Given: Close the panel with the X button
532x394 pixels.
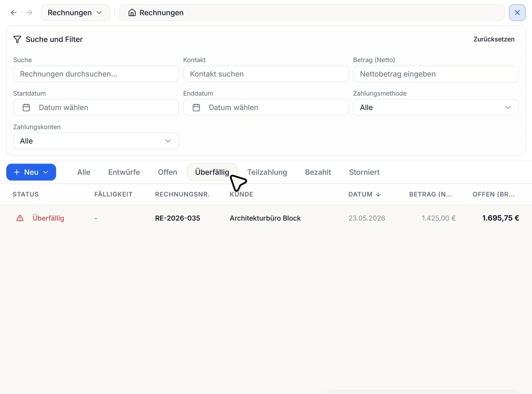Looking at the screenshot, I should point(517,13).
